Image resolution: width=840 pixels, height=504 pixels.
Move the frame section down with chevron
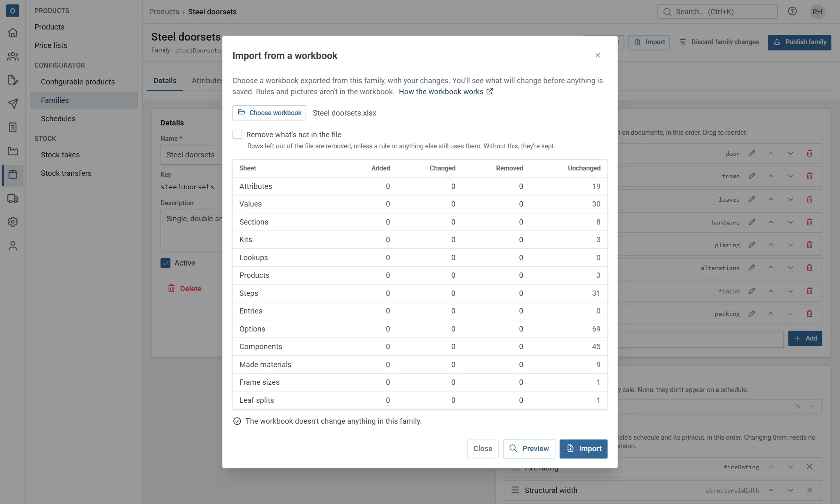pos(790,176)
